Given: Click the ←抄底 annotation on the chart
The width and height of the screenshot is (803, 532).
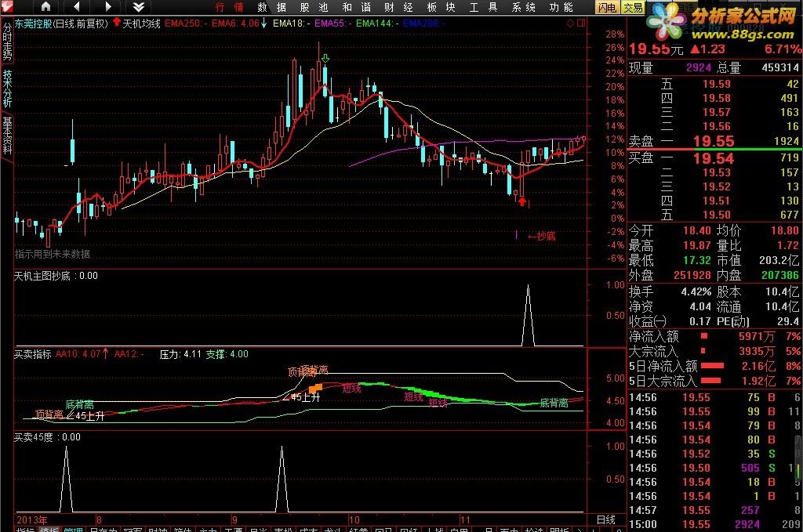Looking at the screenshot, I should click(x=541, y=237).
